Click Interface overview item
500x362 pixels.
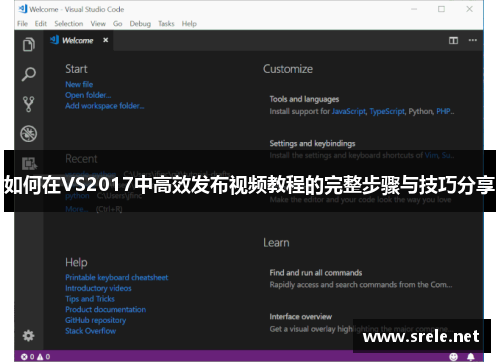(301, 316)
